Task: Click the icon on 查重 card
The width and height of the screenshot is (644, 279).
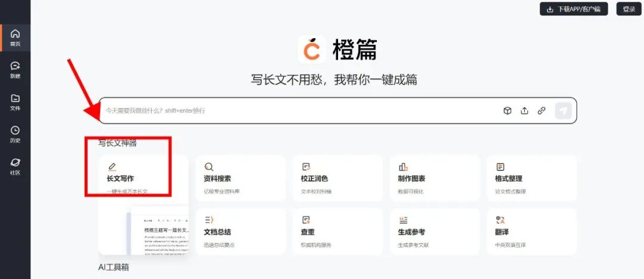Action: [306, 220]
